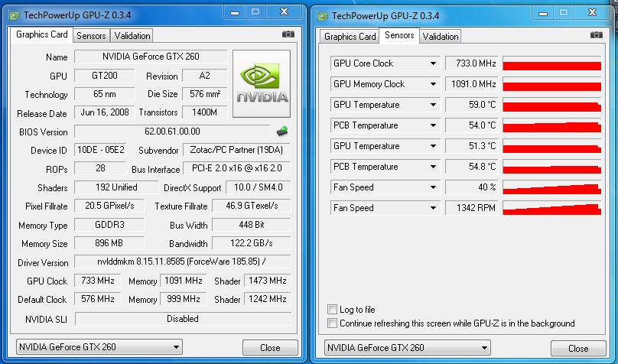The width and height of the screenshot is (618, 364).
Task: Click the Driver Version field
Action: (x=183, y=262)
